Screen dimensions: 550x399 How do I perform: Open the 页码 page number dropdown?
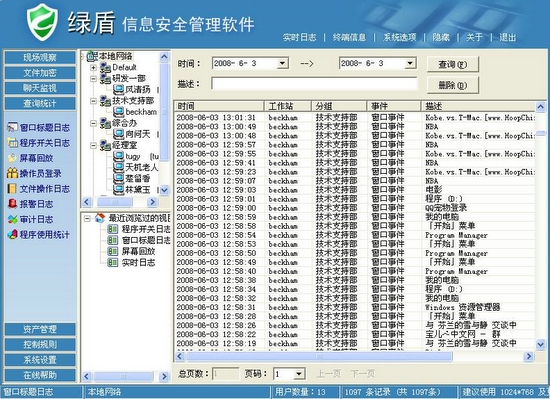(x=299, y=374)
